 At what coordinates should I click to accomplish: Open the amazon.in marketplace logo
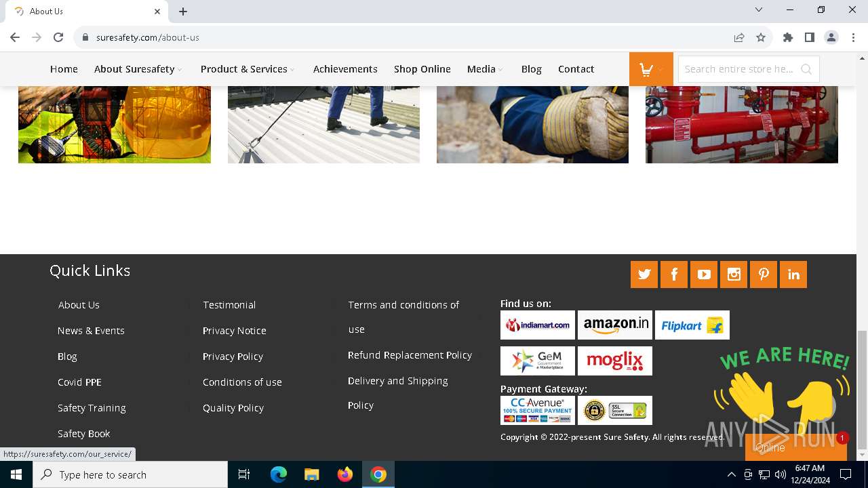coord(615,325)
